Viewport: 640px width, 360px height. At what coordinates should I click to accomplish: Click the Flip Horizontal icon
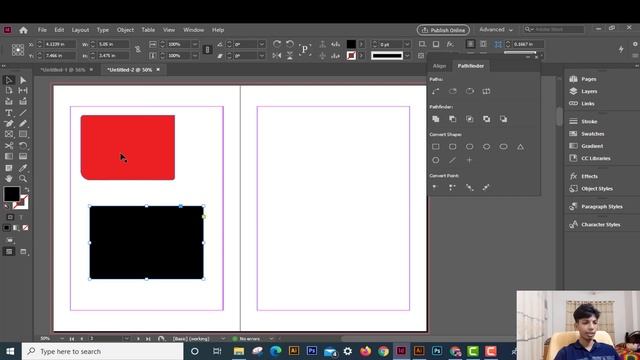pos(277,56)
